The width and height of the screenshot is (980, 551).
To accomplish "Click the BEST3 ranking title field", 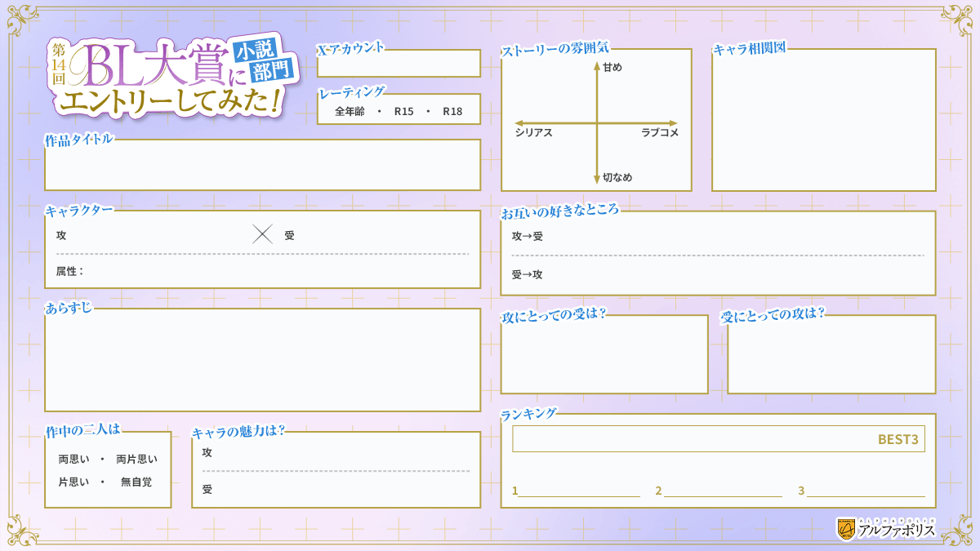I will point(719,438).
